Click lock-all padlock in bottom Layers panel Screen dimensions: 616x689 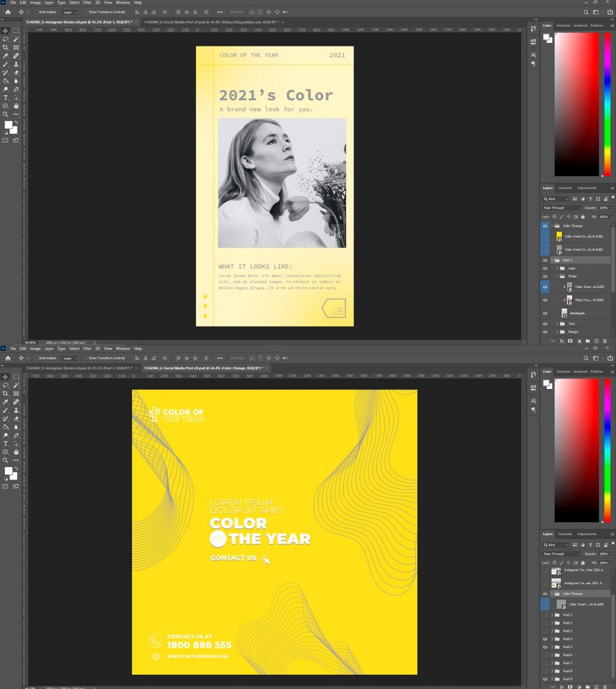point(583,563)
